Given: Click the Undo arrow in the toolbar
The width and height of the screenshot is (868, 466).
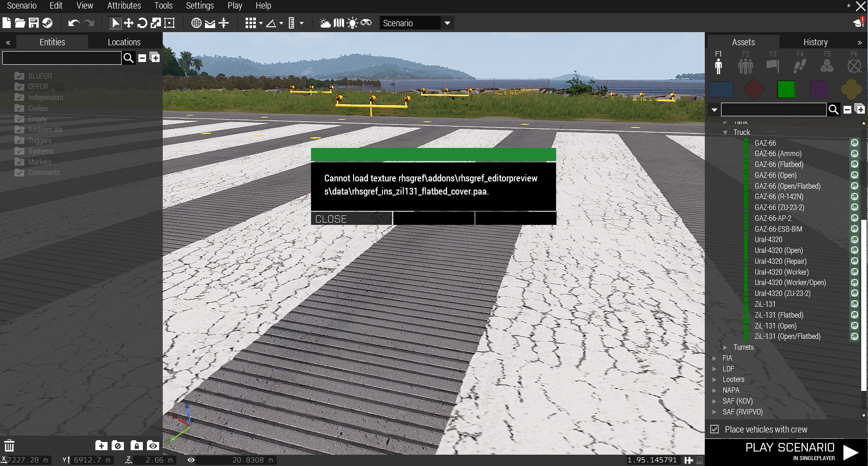Looking at the screenshot, I should click(x=74, y=23).
